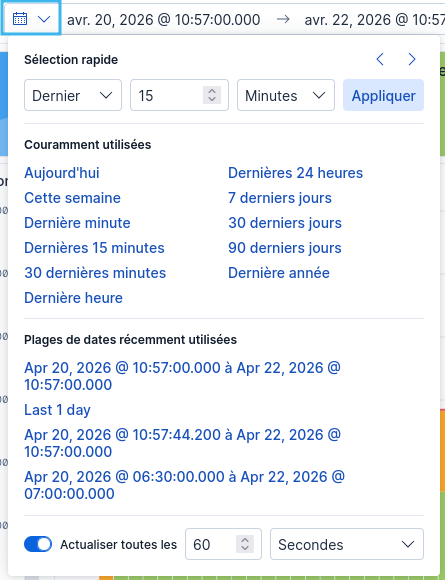Click previous time window arrow
Viewport: 445px width, 580px height.
point(380,59)
